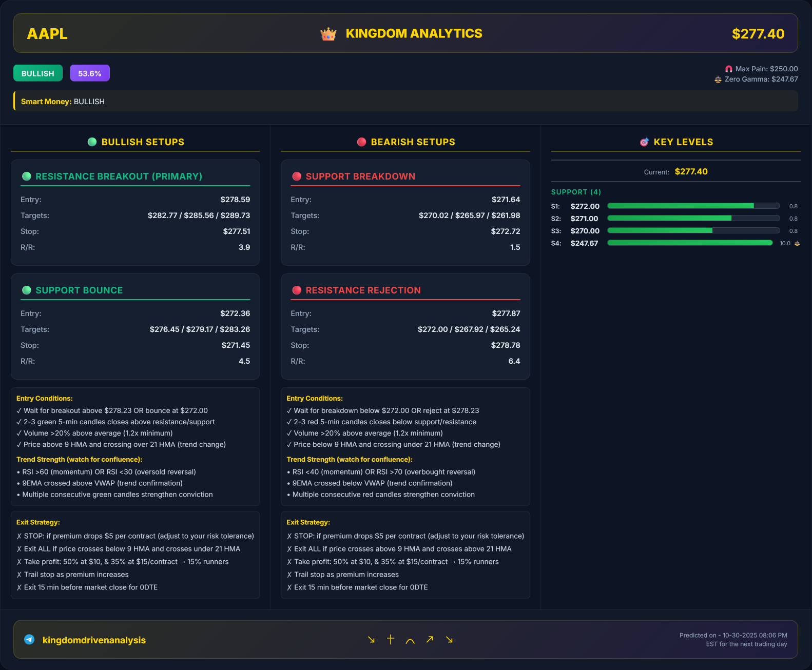
Task: Click the 53.6% confidence badge
Action: pos(90,73)
